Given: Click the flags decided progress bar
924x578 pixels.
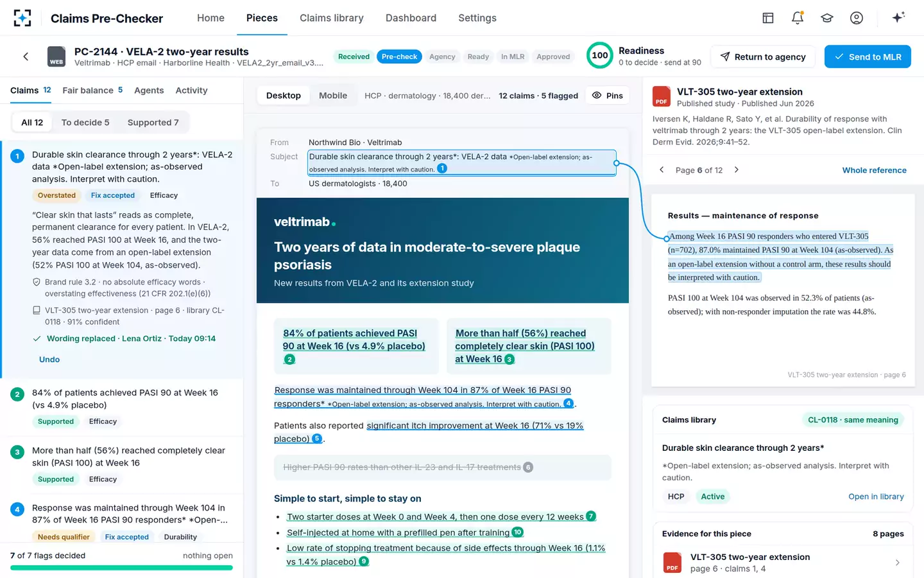Looking at the screenshot, I should point(121,568).
